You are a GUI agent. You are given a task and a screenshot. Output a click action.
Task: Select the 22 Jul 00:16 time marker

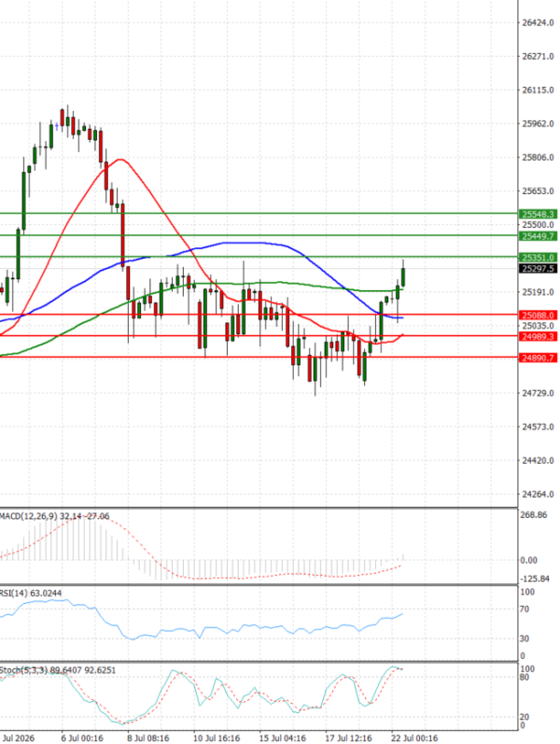click(414, 738)
